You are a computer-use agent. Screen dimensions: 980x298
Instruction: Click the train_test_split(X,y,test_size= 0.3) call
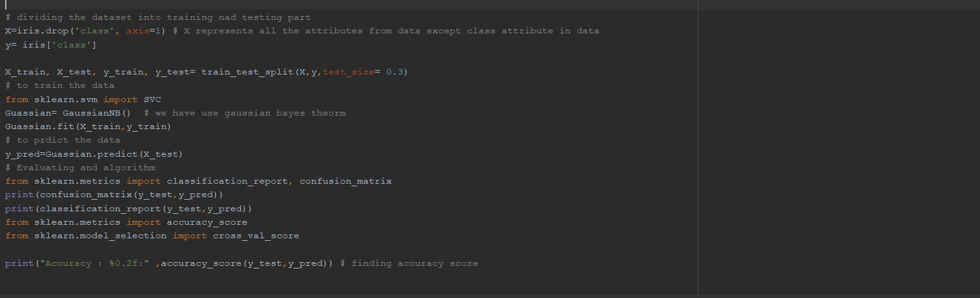(305, 72)
